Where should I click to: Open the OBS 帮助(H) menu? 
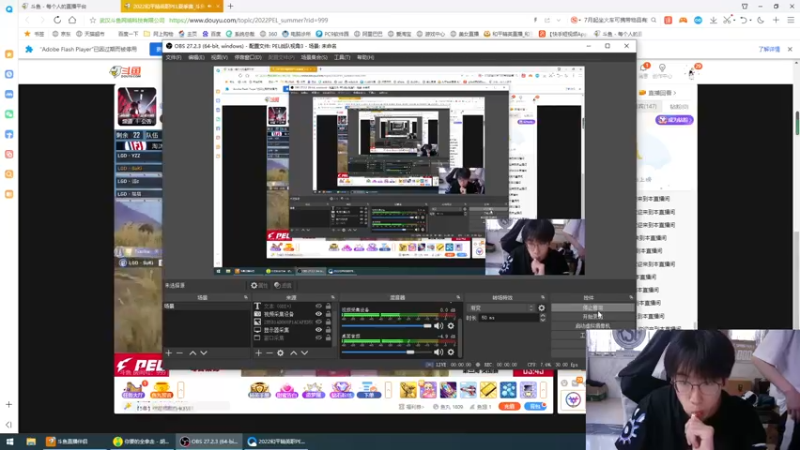pyautogui.click(x=365, y=57)
